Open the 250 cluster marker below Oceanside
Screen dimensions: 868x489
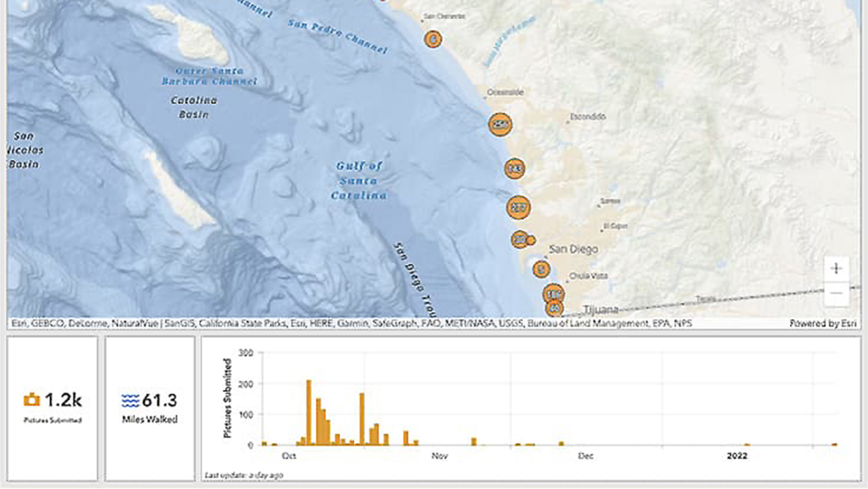500,124
